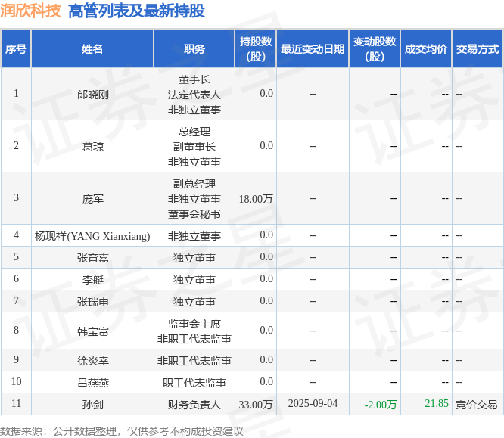This screenshot has width=504, height=438.
Task: Click the date 2025-09-04 cell
Action: click(313, 404)
